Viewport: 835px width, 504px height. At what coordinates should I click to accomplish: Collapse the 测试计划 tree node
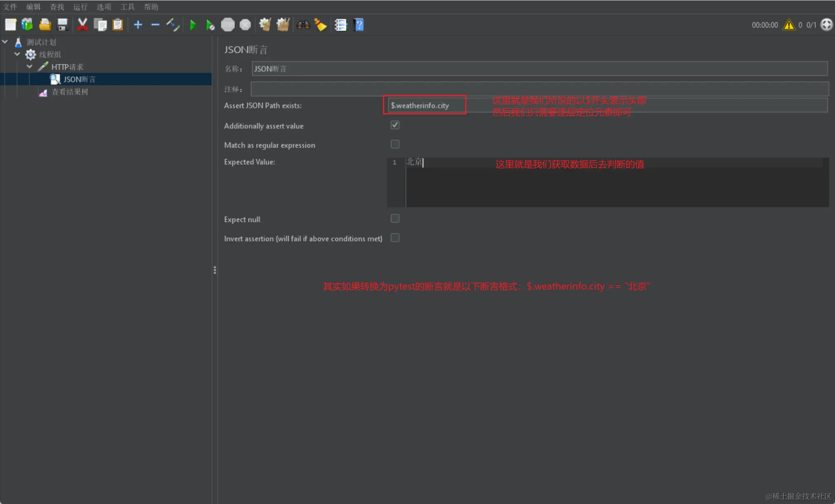coord(5,42)
